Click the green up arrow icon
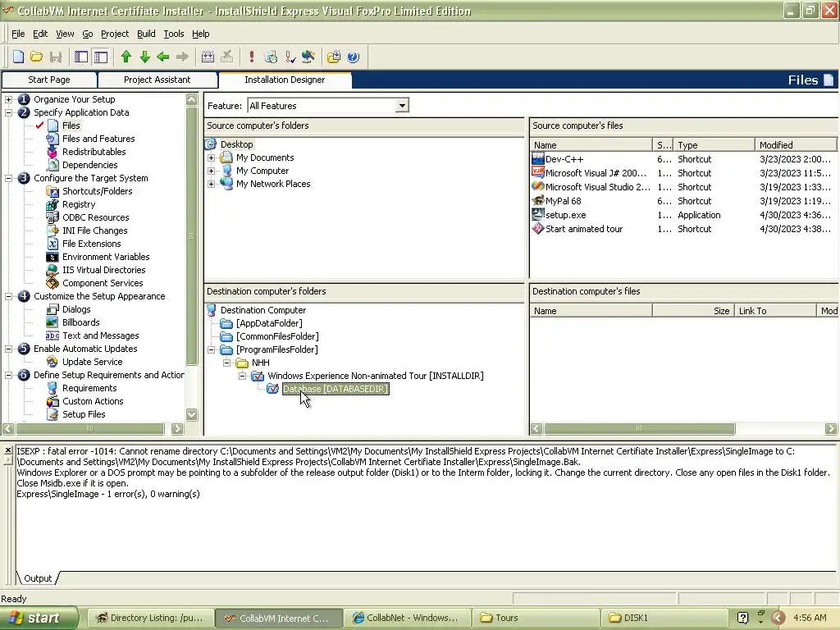The image size is (840, 630). (x=126, y=57)
